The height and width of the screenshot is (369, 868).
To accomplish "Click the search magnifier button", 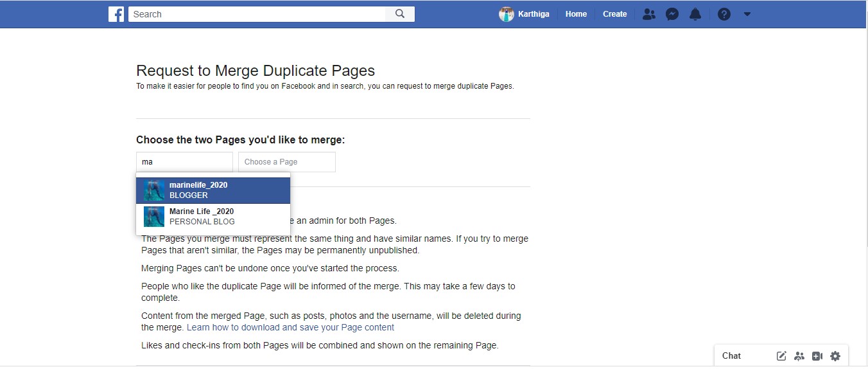I will (400, 14).
